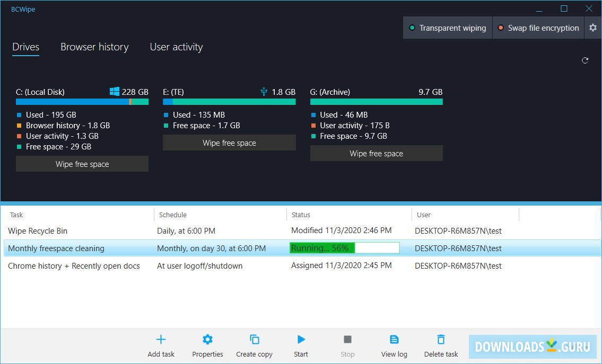Stop the running task
Viewport: 602px width, 364px height.
(x=347, y=340)
